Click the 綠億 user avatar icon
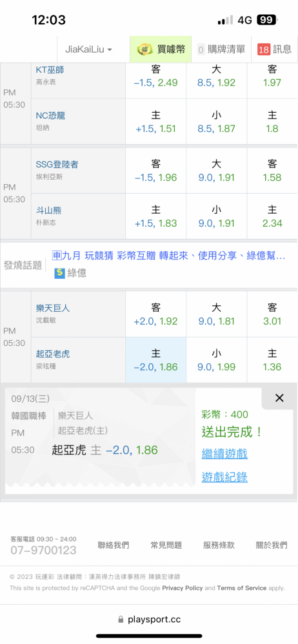Screen dimensions: 298x644 [x=60, y=272]
